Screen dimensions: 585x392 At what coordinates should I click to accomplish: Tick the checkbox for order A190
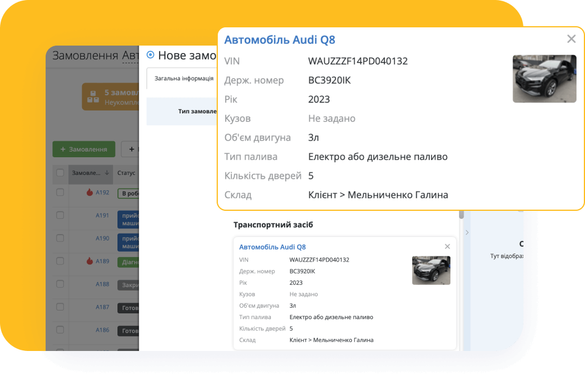coord(60,238)
